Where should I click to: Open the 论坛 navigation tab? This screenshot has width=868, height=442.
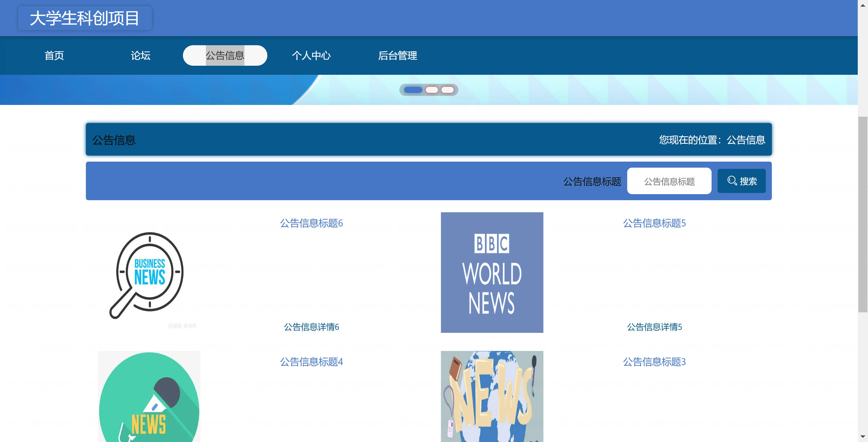pos(140,56)
